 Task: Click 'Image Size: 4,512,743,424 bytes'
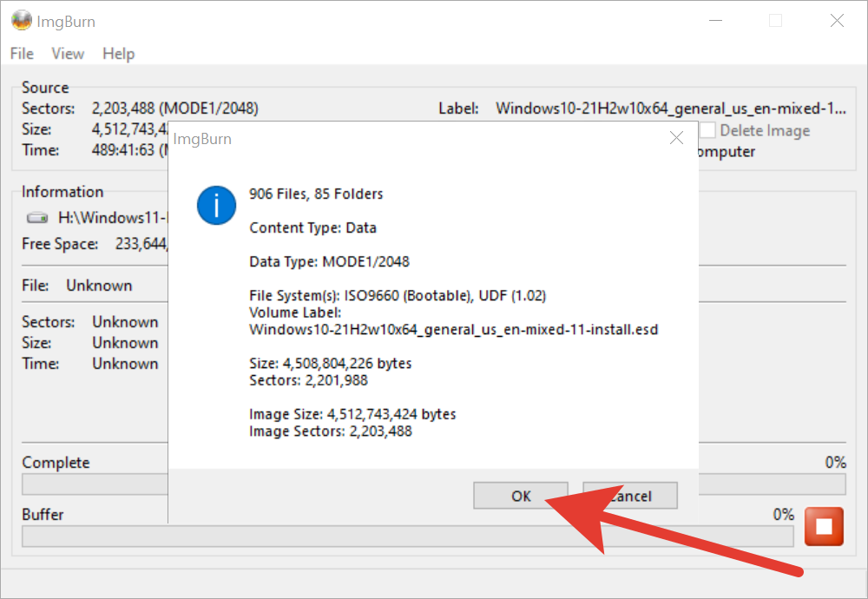352,414
